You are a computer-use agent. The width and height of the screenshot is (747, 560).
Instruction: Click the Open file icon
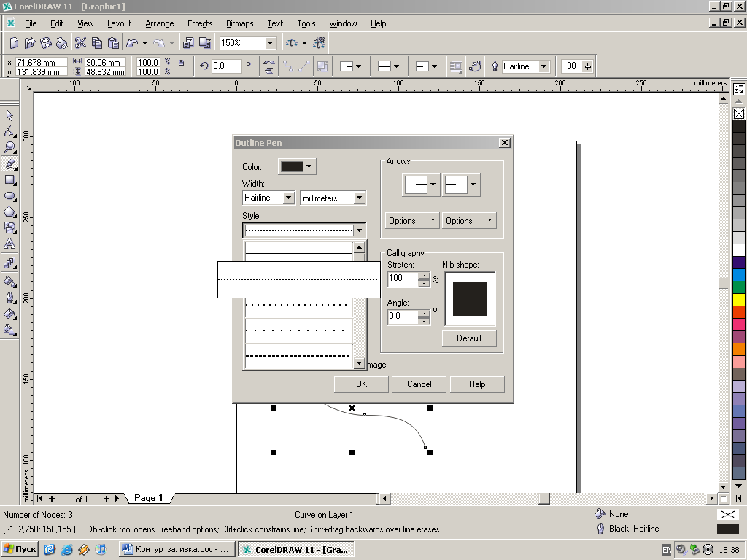pyautogui.click(x=29, y=43)
